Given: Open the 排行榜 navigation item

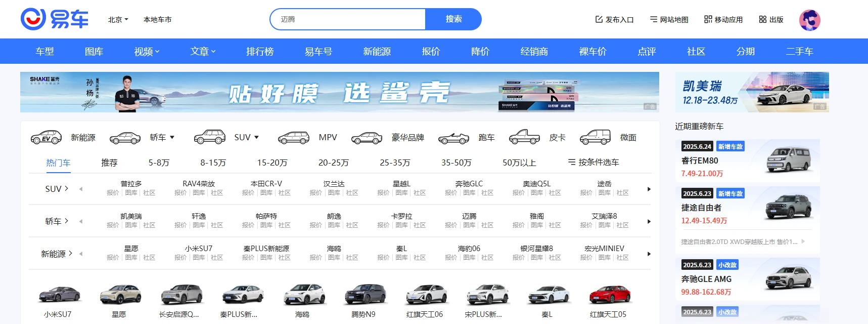Looking at the screenshot, I should click(x=260, y=51).
